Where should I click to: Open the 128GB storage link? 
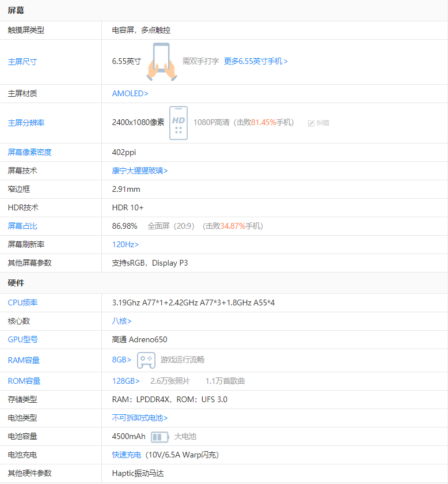[126, 381]
